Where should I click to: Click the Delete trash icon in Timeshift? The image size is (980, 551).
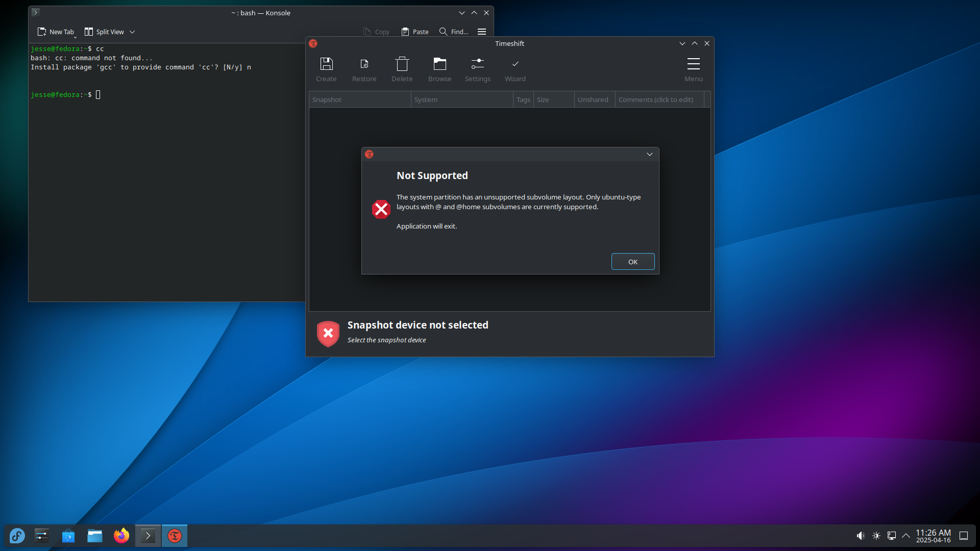click(x=402, y=64)
